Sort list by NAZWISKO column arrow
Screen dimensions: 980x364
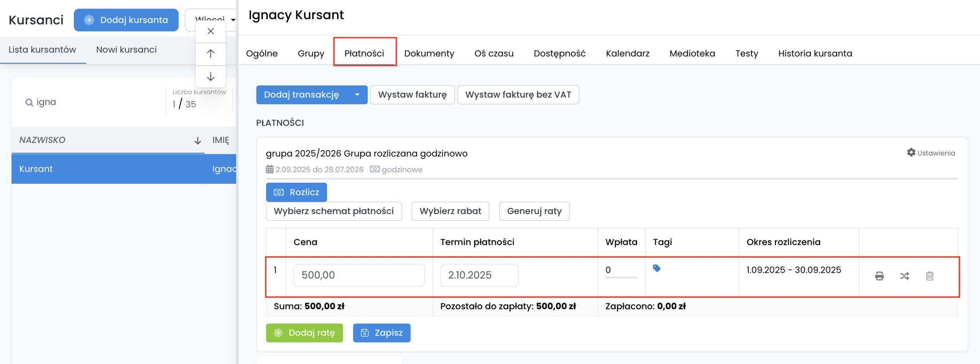(198, 141)
